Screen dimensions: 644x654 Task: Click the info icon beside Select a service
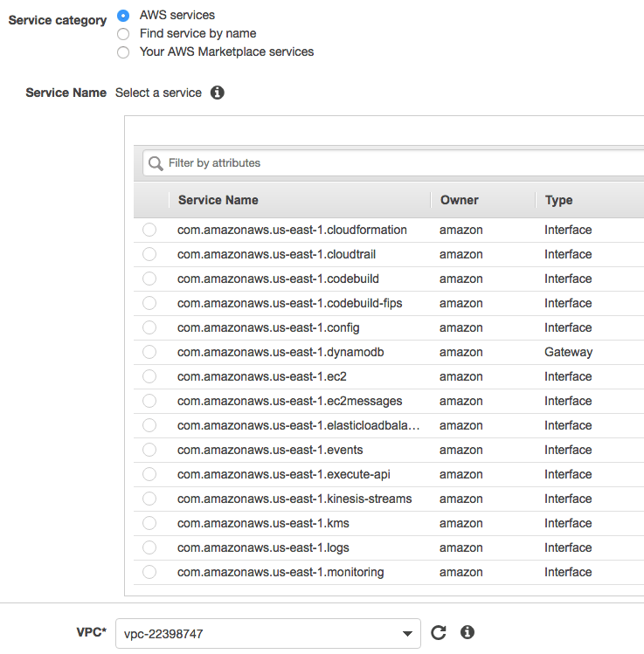click(218, 93)
